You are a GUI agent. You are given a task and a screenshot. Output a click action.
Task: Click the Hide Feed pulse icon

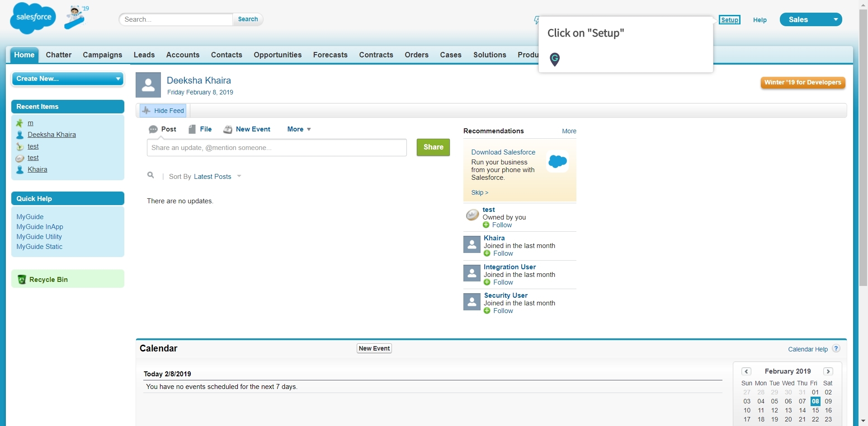146,111
